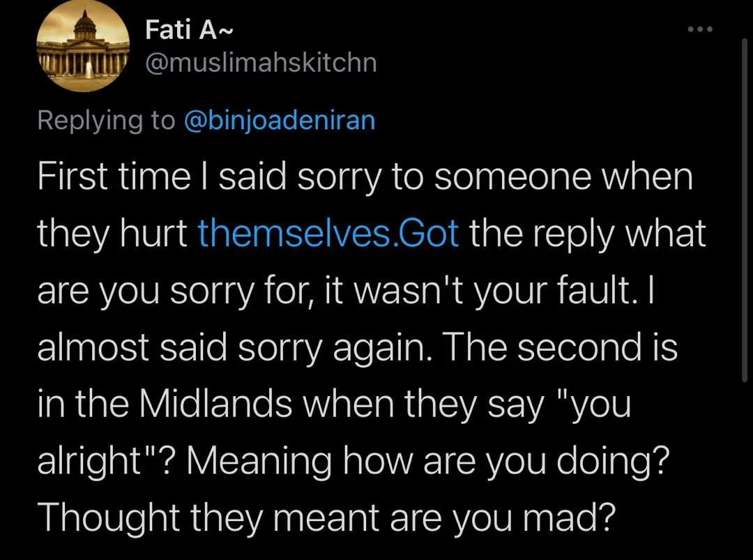Image resolution: width=753 pixels, height=560 pixels.
Task: Click the text 'almost said sorry again.'
Action: click(231, 348)
